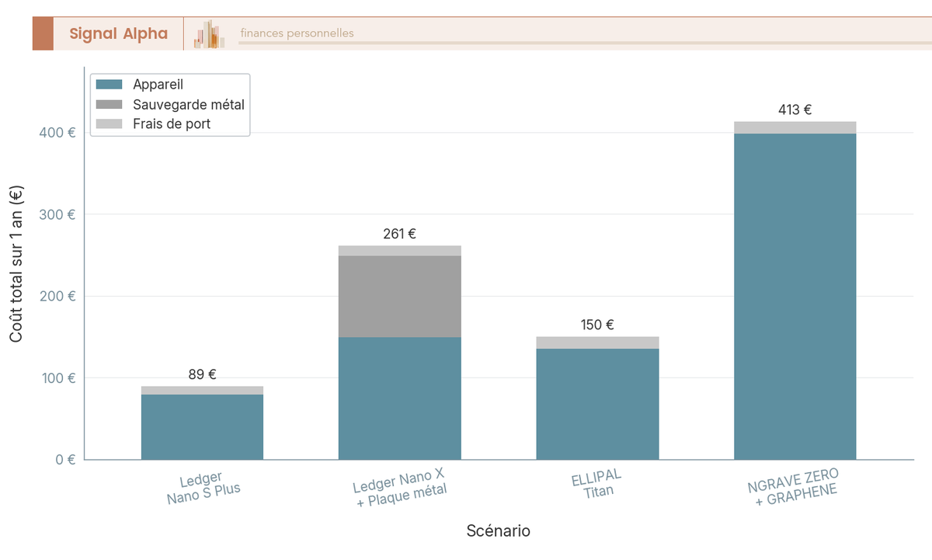Click the '400 €' y-axis tick label
Viewport: 932px width, 560px height.
pos(57,132)
